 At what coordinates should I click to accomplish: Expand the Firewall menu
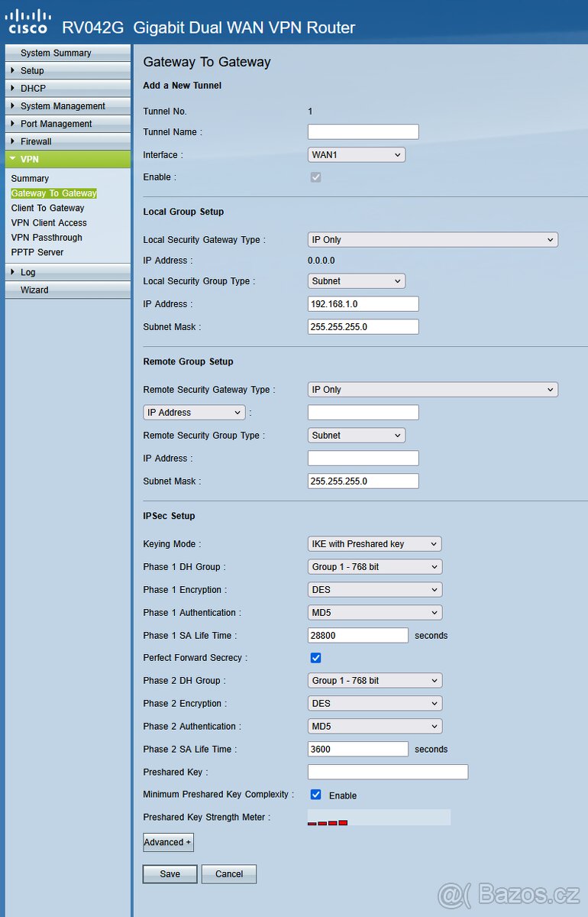[68, 141]
